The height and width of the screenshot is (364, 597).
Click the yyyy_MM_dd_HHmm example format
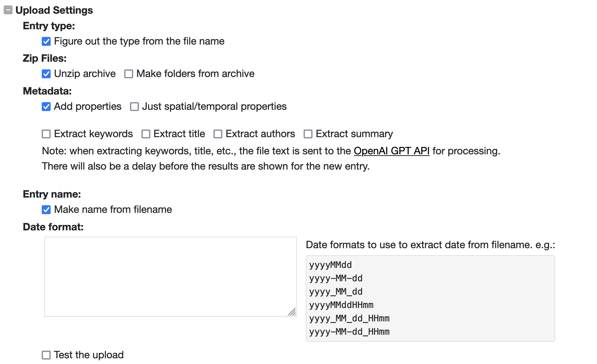(349, 318)
